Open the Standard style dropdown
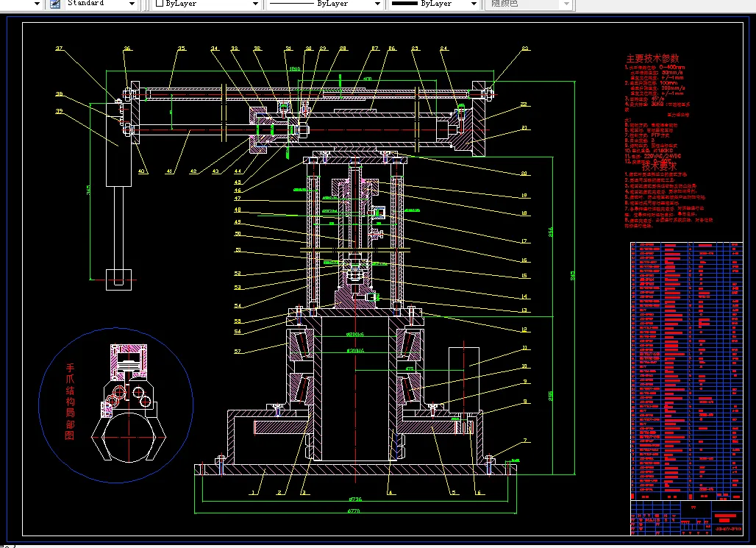Image resolution: width=756 pixels, height=548 pixels. point(132,4)
